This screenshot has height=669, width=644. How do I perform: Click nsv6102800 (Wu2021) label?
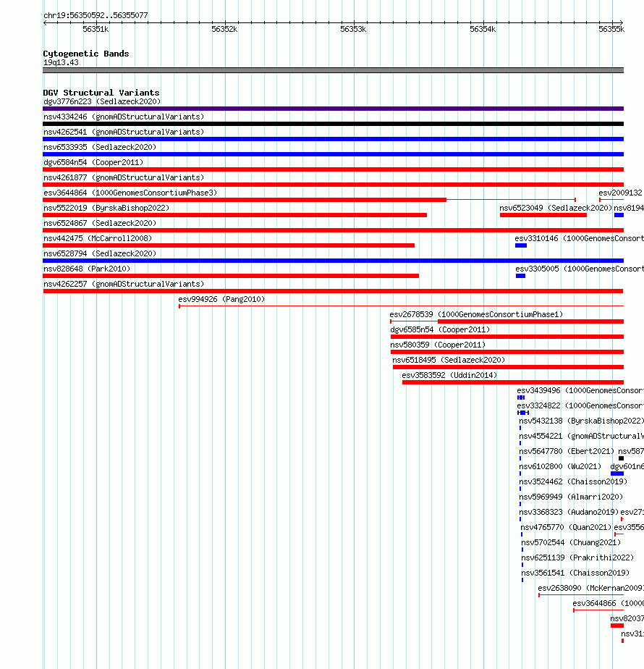pyautogui.click(x=560, y=467)
